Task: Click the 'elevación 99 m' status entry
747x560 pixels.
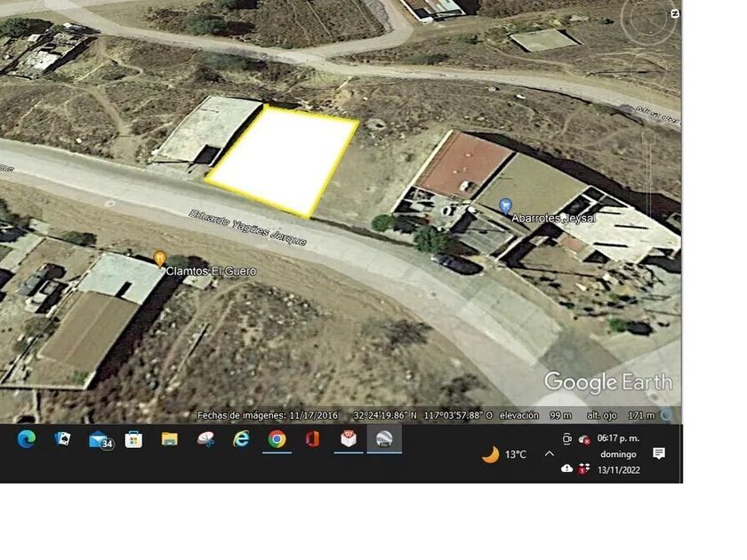Action: [535, 415]
